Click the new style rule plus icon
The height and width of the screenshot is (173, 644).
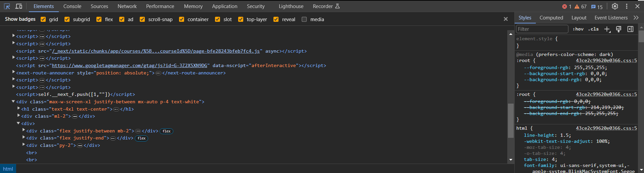click(x=607, y=29)
